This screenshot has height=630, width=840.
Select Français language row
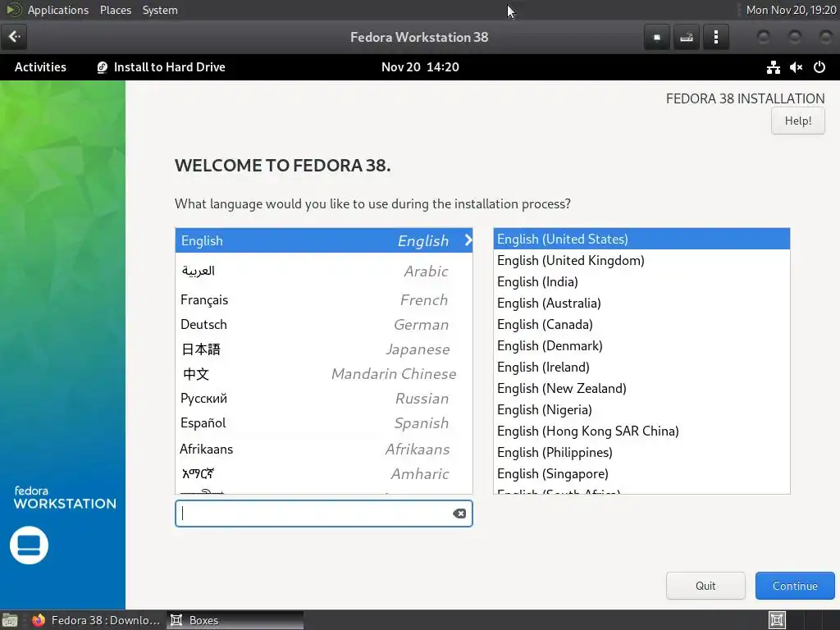pyautogui.click(x=323, y=300)
